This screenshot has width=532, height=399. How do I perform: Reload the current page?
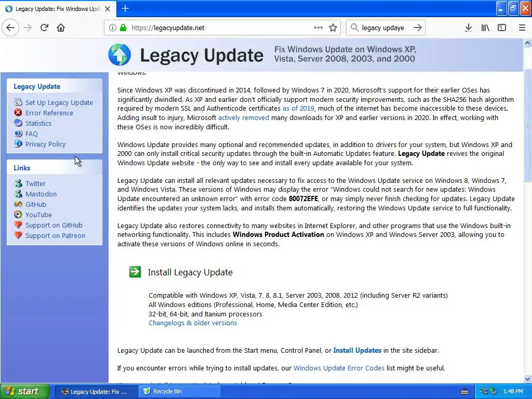(44, 28)
